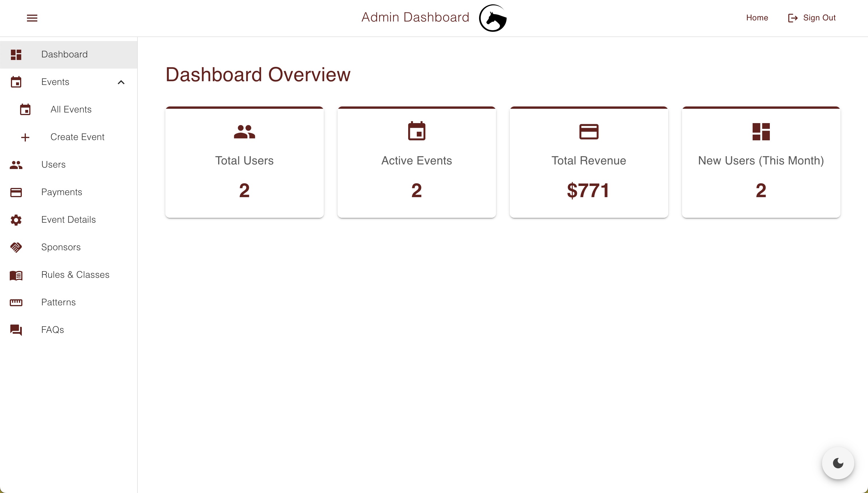
Task: Click New Users This Month card
Action: tap(761, 161)
